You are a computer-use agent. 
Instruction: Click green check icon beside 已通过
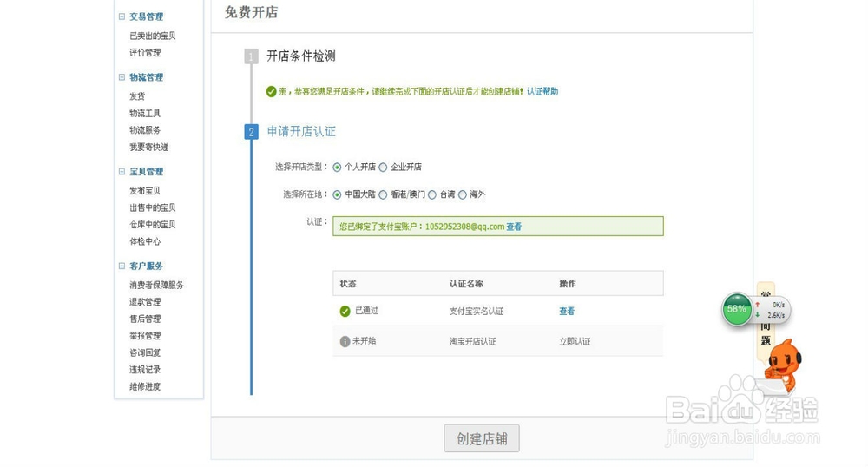click(345, 312)
